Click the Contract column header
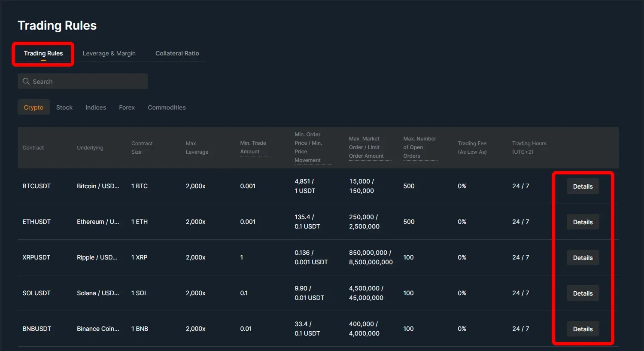The height and width of the screenshot is (351, 644). (33, 148)
